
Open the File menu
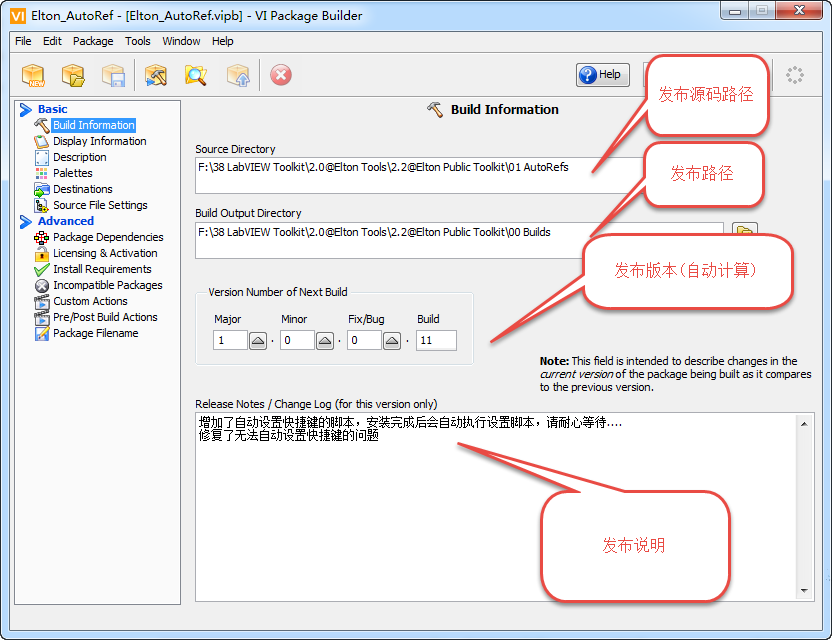pos(23,41)
